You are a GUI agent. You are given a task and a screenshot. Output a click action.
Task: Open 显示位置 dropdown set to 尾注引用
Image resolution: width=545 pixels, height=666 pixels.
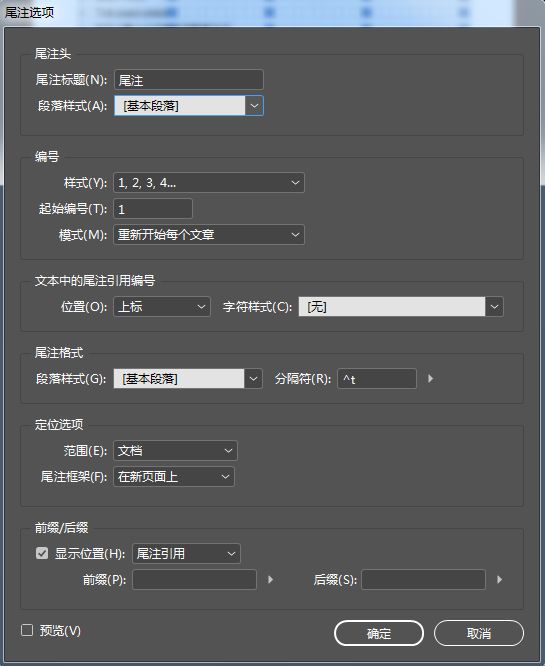coord(186,553)
